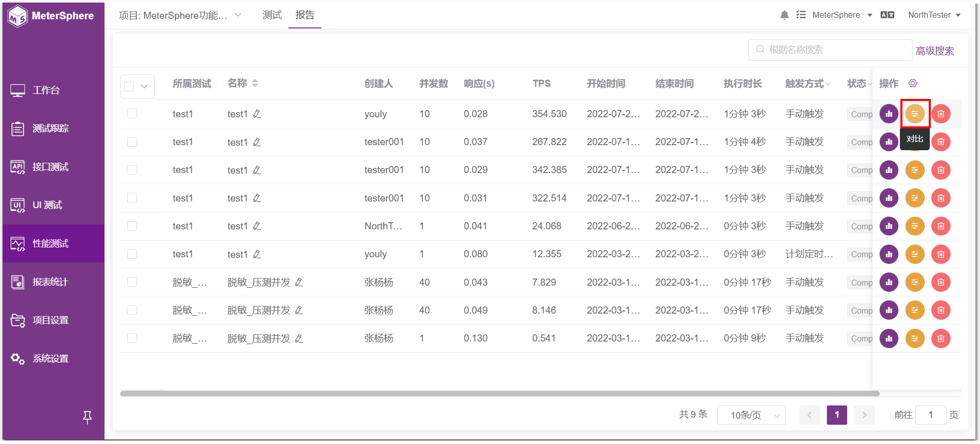The width and height of the screenshot is (980, 444).
Task: Click the language switch icon
Action: pyautogui.click(x=887, y=15)
